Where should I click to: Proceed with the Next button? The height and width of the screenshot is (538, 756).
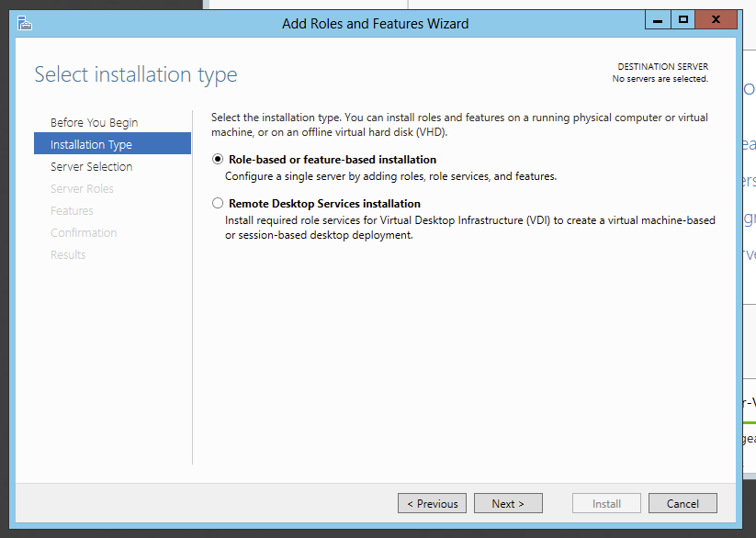click(x=508, y=503)
